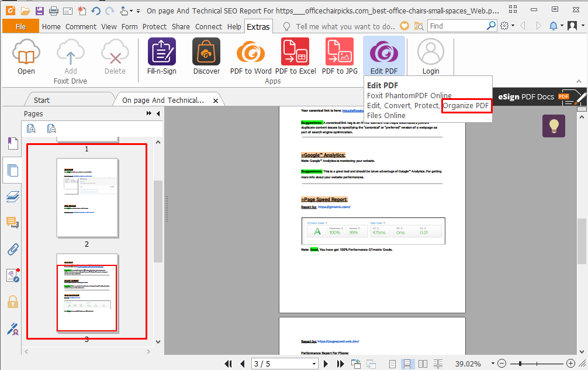The height and width of the screenshot is (370, 588).
Task: Select continuous page view mode
Action: click(407, 364)
